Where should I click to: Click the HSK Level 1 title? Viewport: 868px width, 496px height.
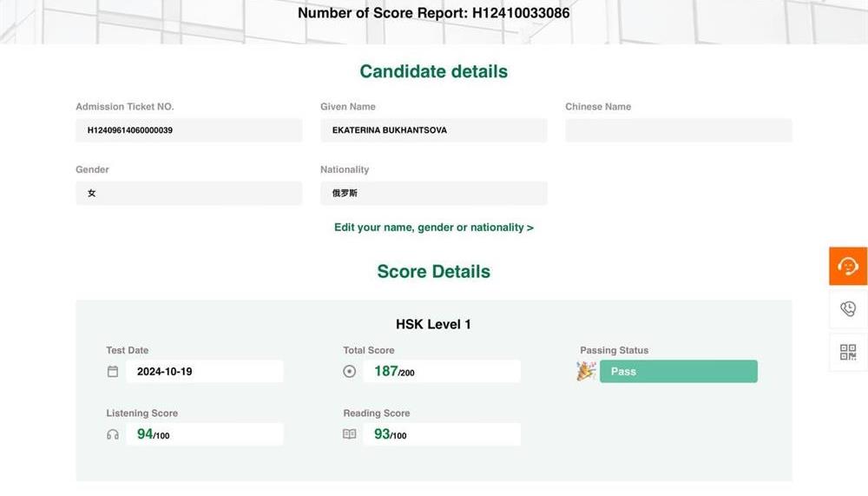pos(433,324)
